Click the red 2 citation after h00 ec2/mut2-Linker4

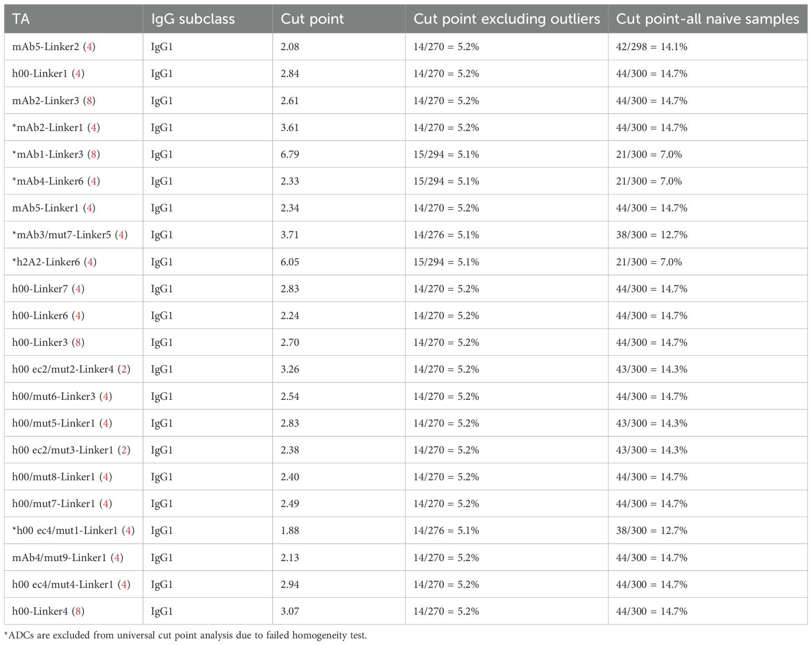point(124,369)
